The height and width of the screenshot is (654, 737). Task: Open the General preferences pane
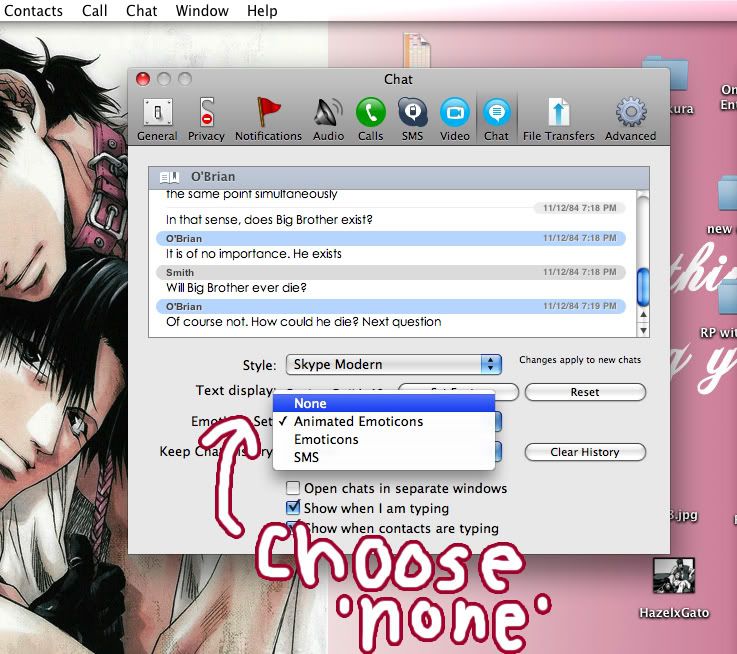click(157, 119)
